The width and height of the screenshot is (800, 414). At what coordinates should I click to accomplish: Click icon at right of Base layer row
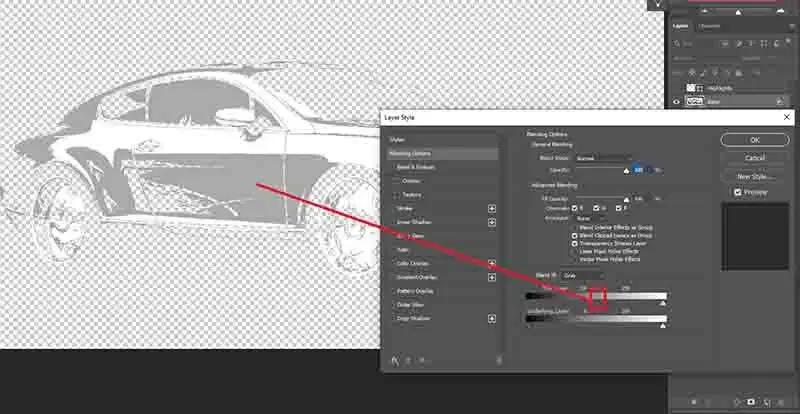coord(780,102)
